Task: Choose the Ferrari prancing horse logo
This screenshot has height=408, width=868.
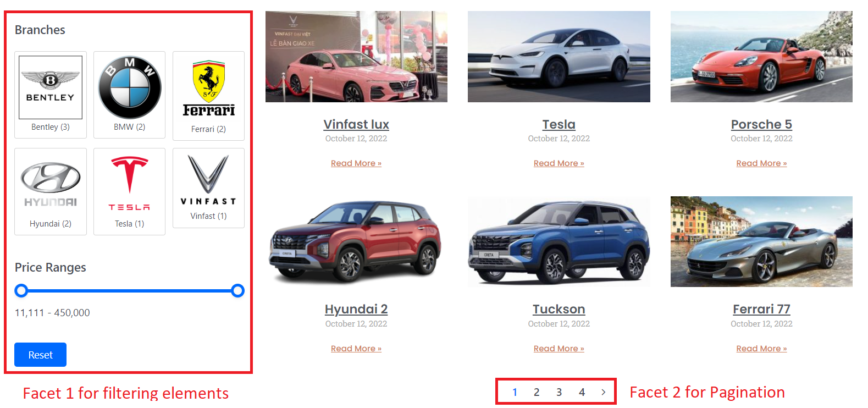Action: click(x=208, y=89)
